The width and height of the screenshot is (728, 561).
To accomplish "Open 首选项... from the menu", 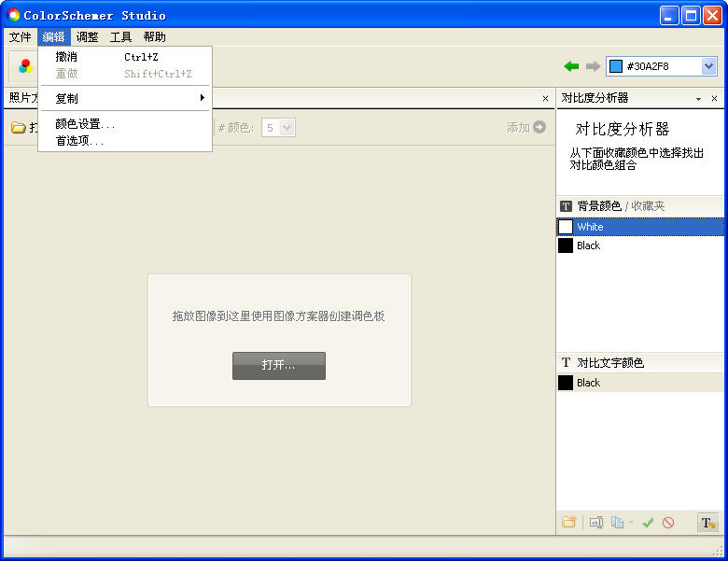I will (x=125, y=141).
